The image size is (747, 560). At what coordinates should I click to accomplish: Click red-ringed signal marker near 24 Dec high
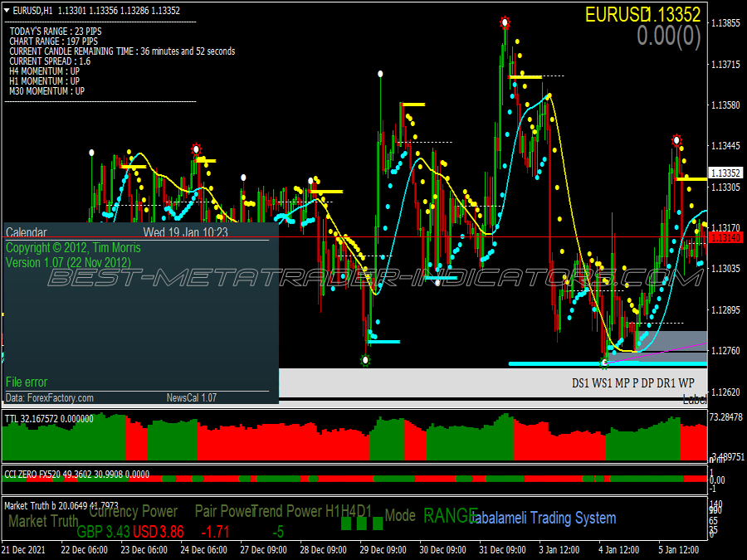196,149
